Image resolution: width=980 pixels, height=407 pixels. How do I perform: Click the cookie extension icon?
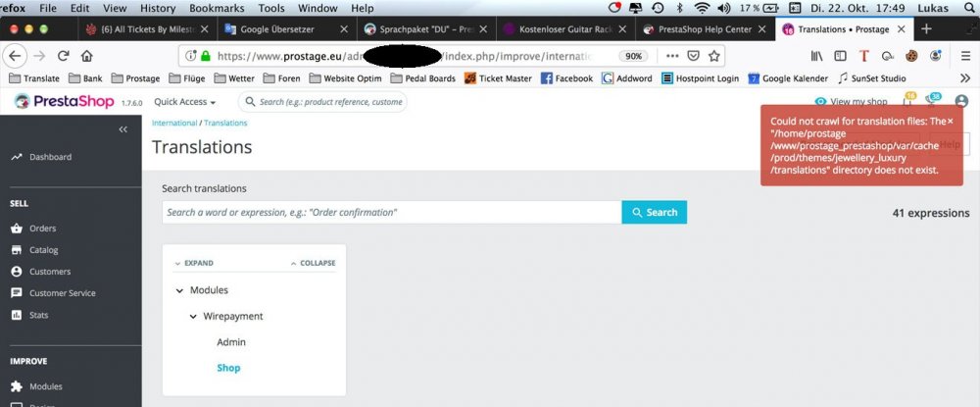click(x=911, y=56)
